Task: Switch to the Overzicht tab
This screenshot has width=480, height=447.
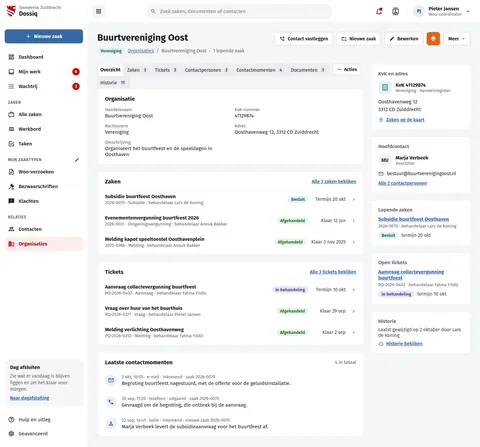Action: 110,70
